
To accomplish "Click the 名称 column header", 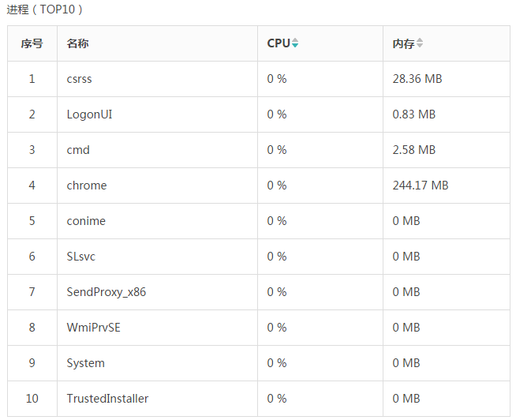I will (78, 44).
